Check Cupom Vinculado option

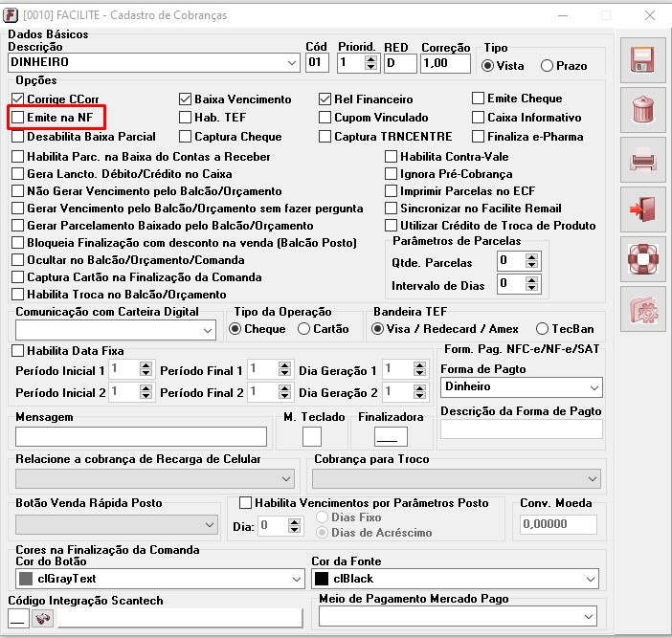pos(325,118)
